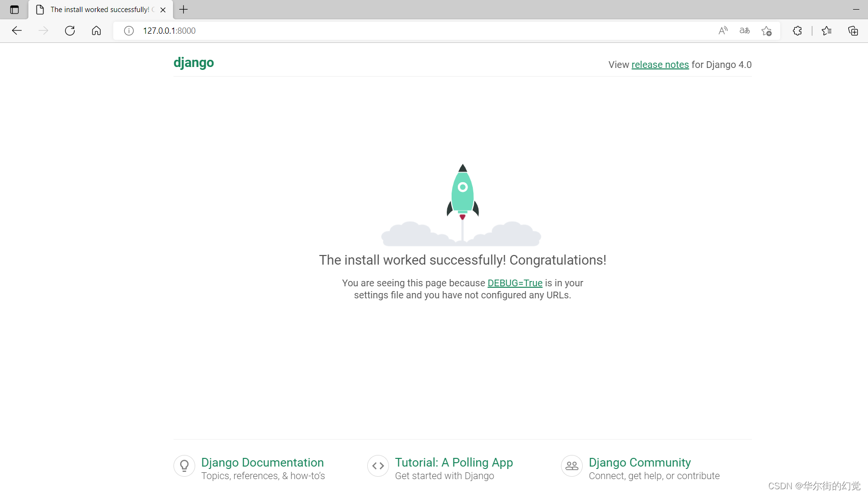Open the browser home page

96,30
